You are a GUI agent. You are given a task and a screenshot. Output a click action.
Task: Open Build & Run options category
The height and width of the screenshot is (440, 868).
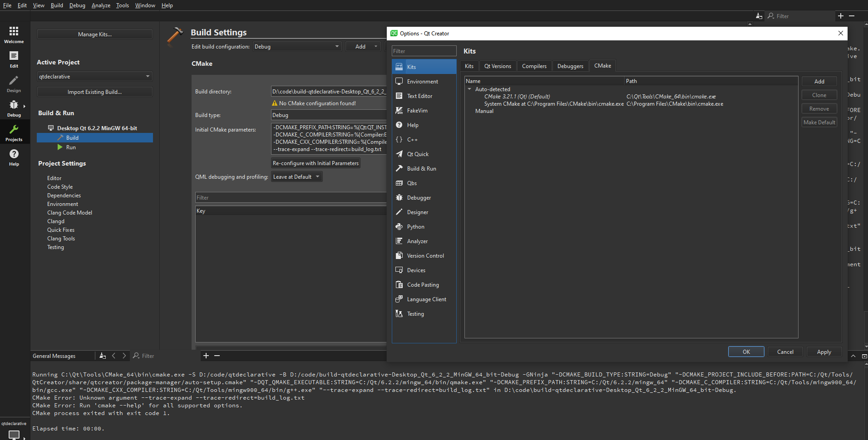424,168
